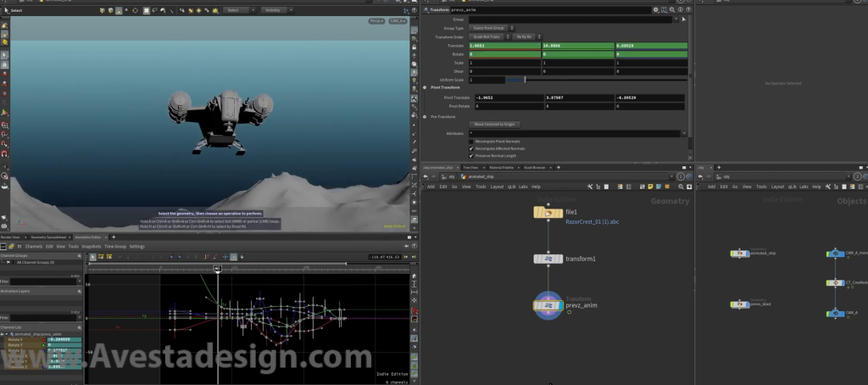Select the prevz_anim transform node
This screenshot has width=868, height=385.
[548, 305]
